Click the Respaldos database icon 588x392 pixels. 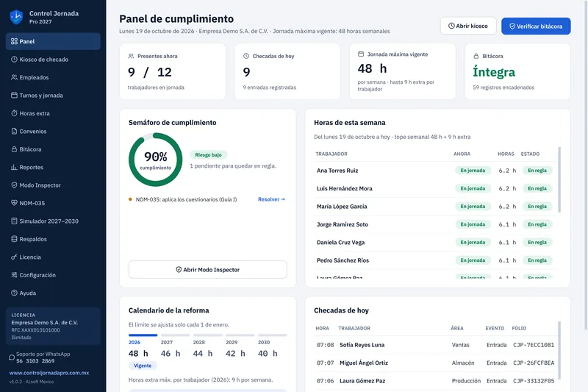14,239
